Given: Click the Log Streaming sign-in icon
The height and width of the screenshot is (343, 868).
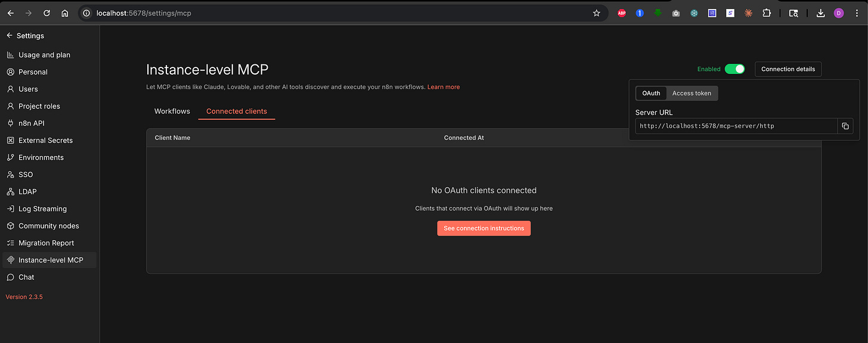Looking at the screenshot, I should click(x=10, y=209).
